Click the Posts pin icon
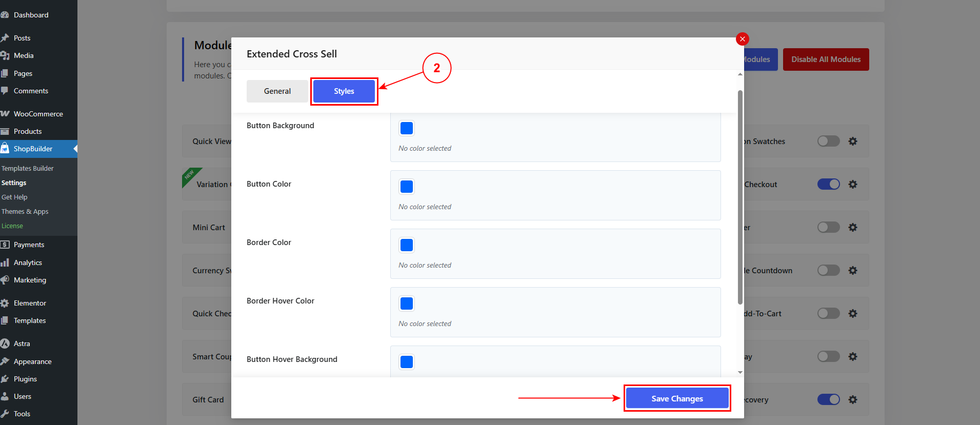Image resolution: width=980 pixels, height=425 pixels. [5, 38]
